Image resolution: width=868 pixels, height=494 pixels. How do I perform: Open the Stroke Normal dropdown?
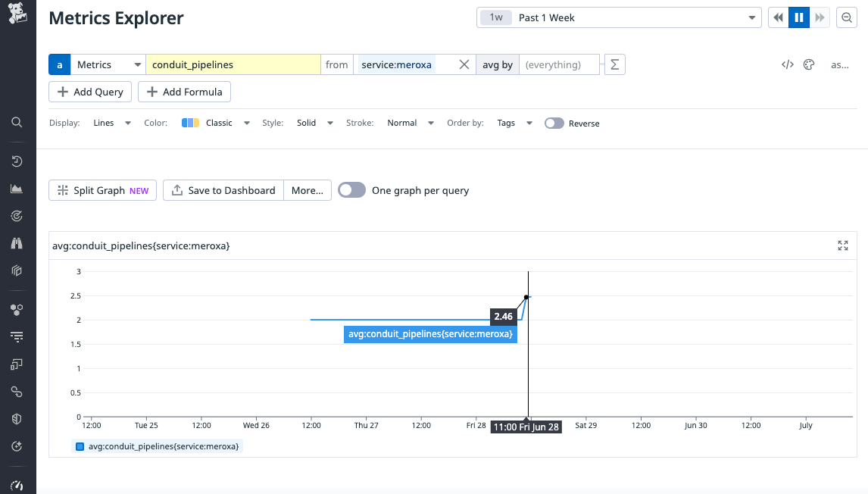click(x=410, y=123)
